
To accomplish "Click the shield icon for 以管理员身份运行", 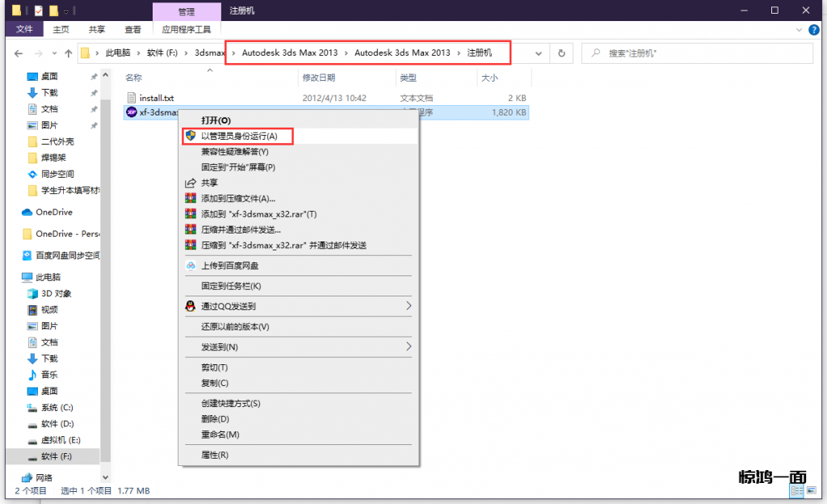I will (191, 136).
